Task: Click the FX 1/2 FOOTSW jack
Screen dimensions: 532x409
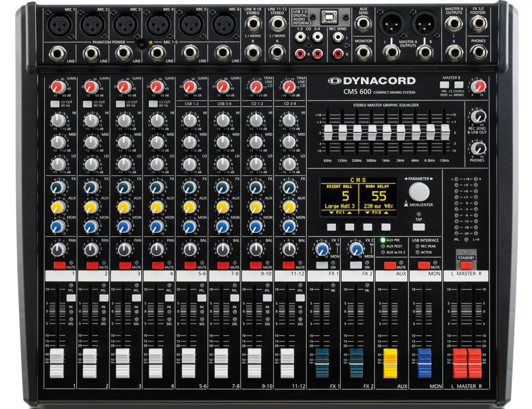Action: [x=479, y=23]
